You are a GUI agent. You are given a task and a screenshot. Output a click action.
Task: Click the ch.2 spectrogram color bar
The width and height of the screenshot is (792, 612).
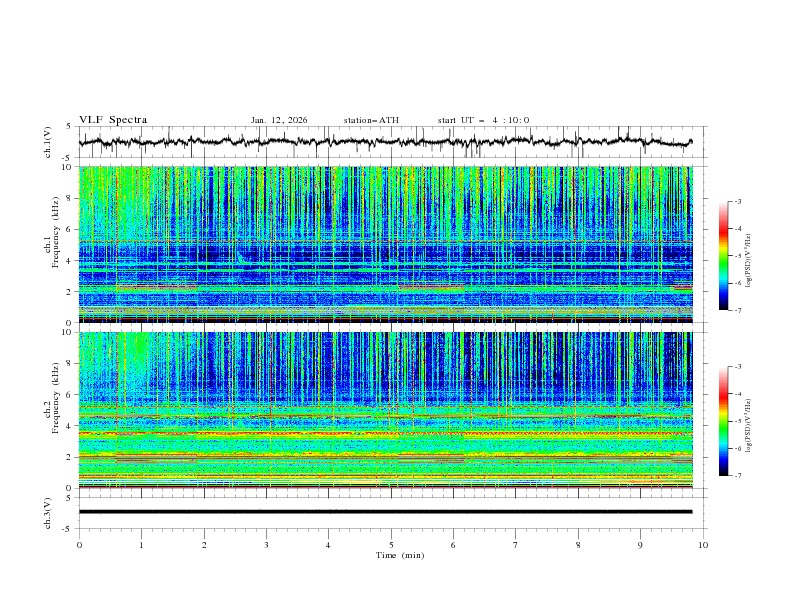coord(723,421)
